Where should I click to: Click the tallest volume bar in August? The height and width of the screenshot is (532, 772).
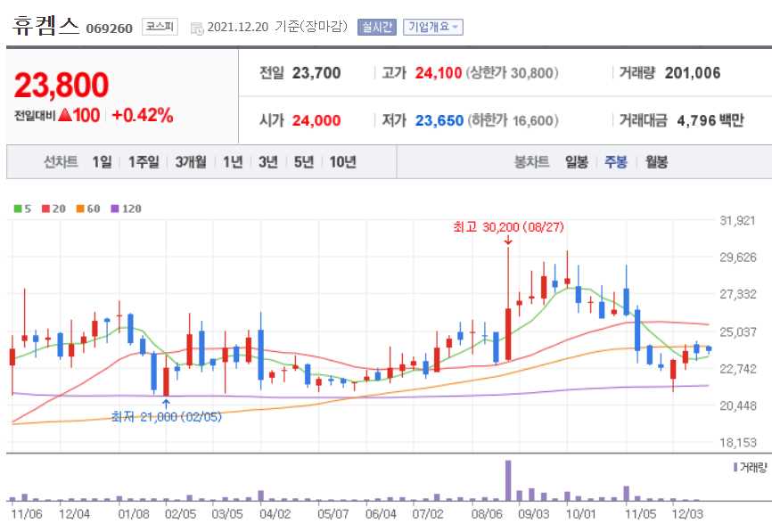pos(508,480)
